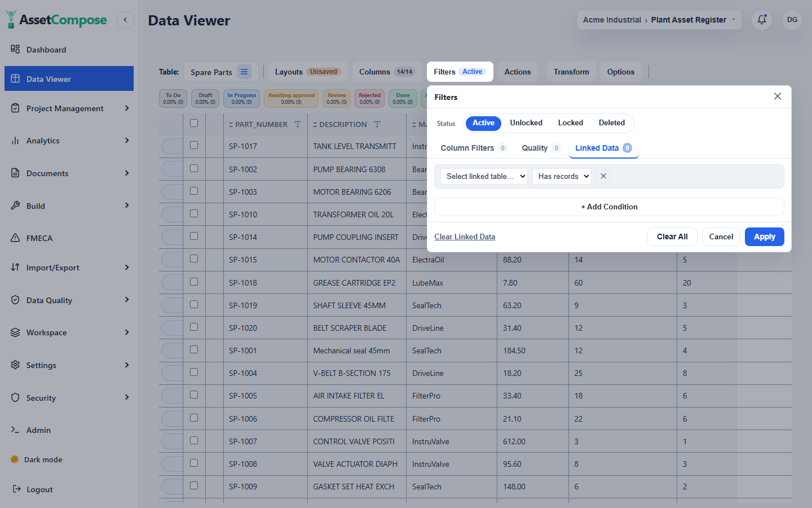This screenshot has height=508, width=812.
Task: Open the DG user avatar menu
Action: pyautogui.click(x=792, y=20)
